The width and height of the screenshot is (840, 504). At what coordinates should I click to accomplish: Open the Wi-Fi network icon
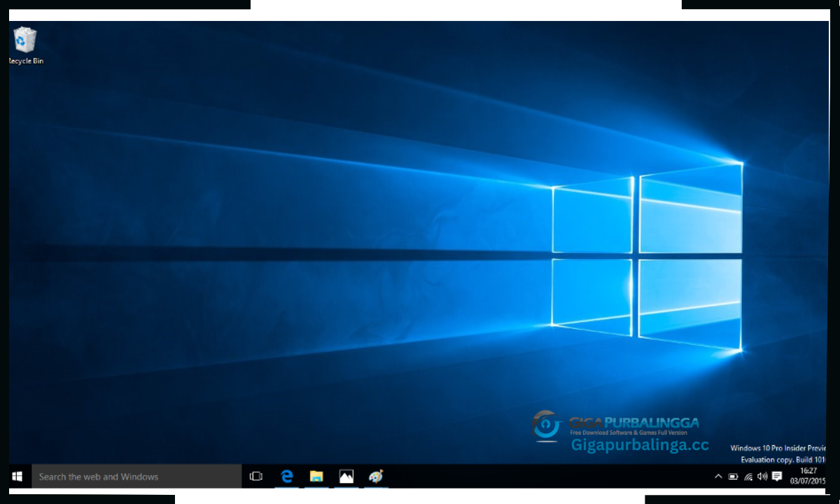[748, 477]
